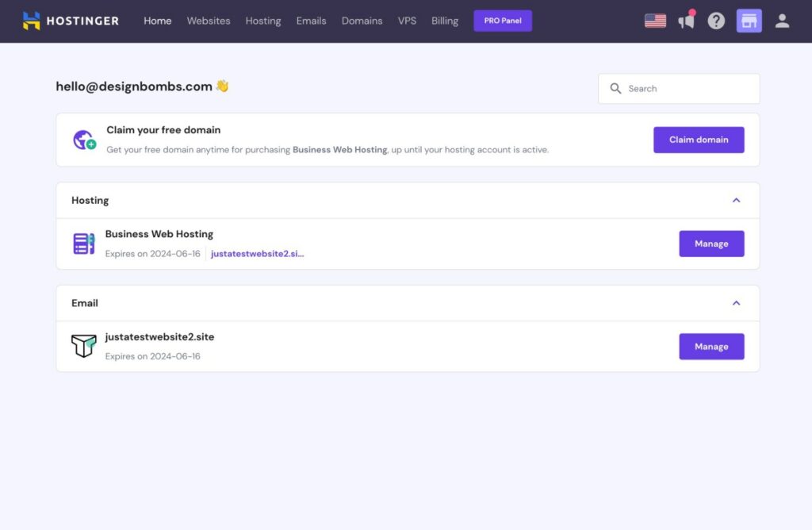Collapse the Email section chevron
This screenshot has height=530, width=812.
pos(736,303)
